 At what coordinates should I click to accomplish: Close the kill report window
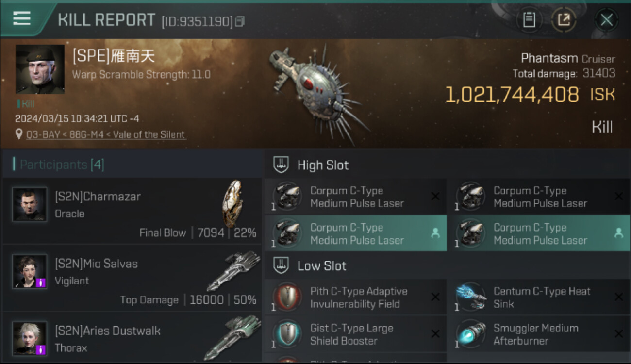[x=606, y=20]
